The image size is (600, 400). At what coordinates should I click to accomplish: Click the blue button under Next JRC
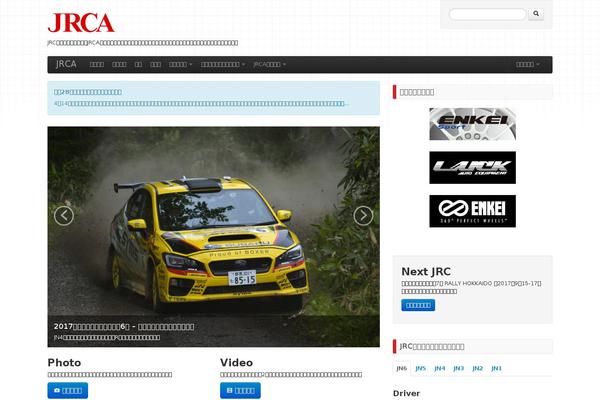418,305
